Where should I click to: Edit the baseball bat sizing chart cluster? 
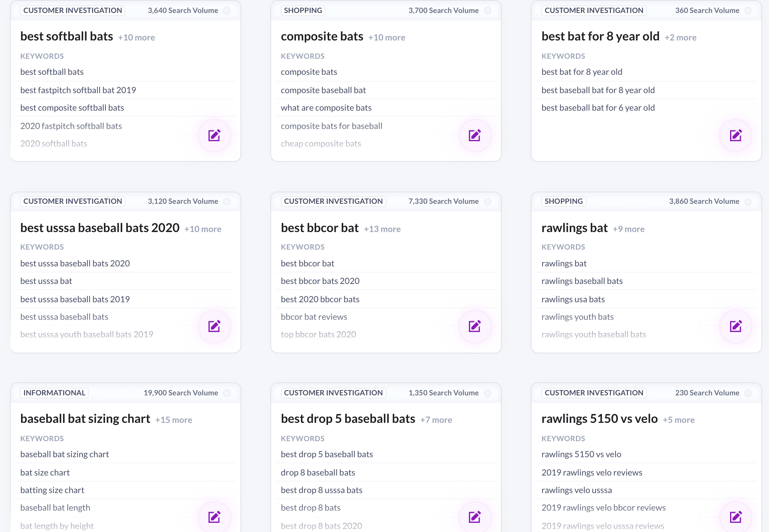coord(214,517)
